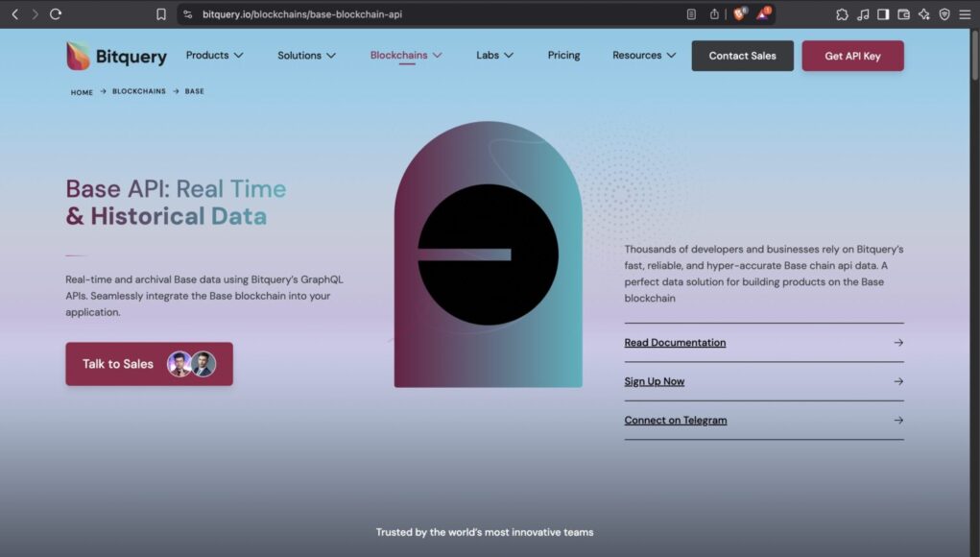The height and width of the screenshot is (557, 980).
Task: Open the Connect on Telegram link
Action: click(676, 420)
